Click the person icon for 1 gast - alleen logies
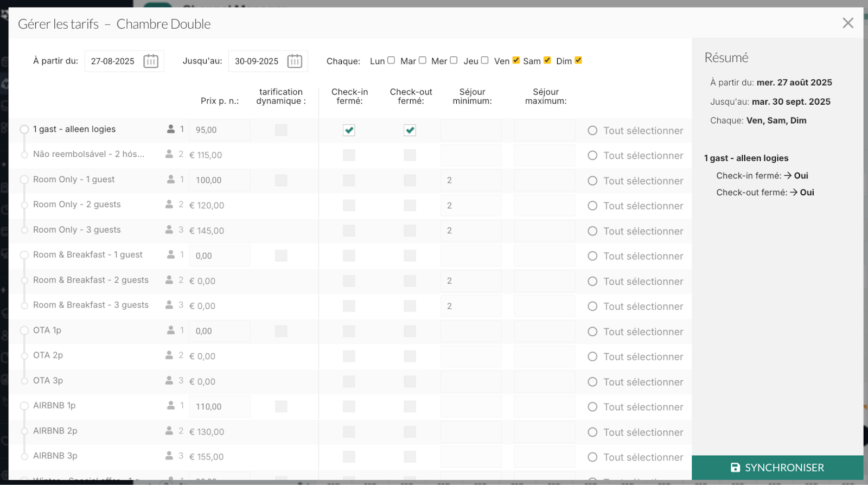868x485 pixels. tap(171, 129)
